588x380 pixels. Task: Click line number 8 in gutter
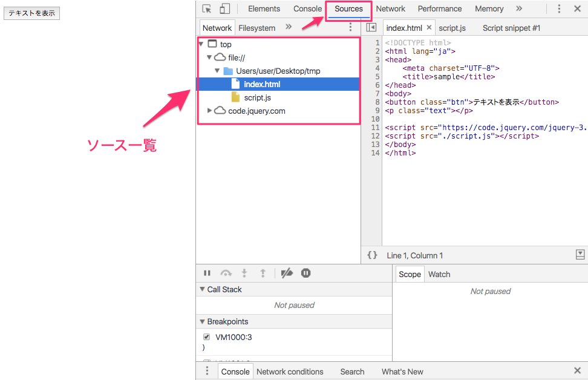377,102
